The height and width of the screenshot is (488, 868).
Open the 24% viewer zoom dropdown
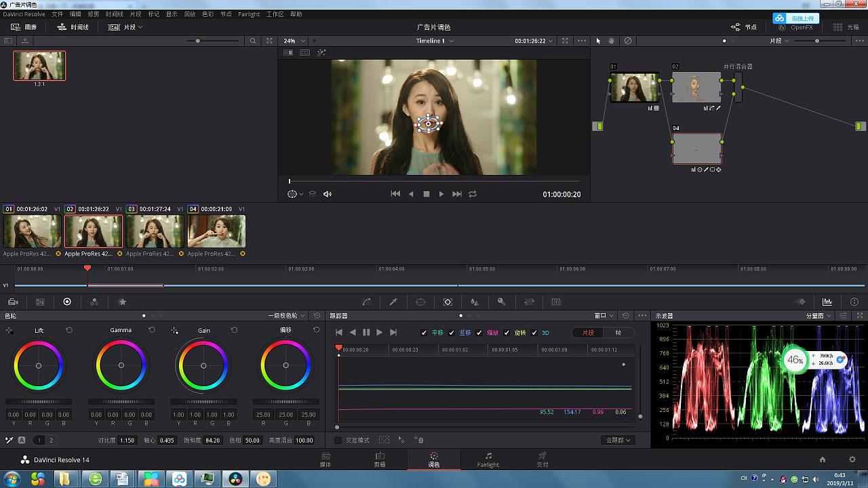point(294,41)
